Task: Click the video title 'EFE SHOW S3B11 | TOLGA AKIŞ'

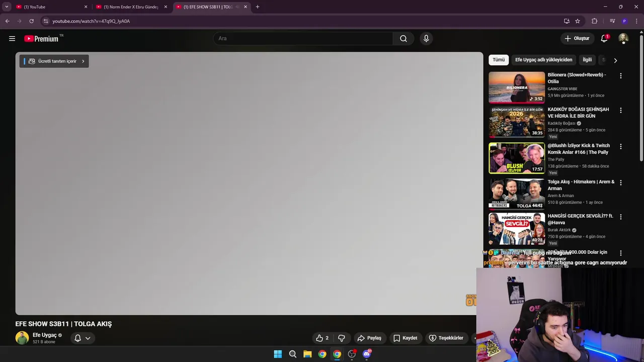Action: (63, 324)
